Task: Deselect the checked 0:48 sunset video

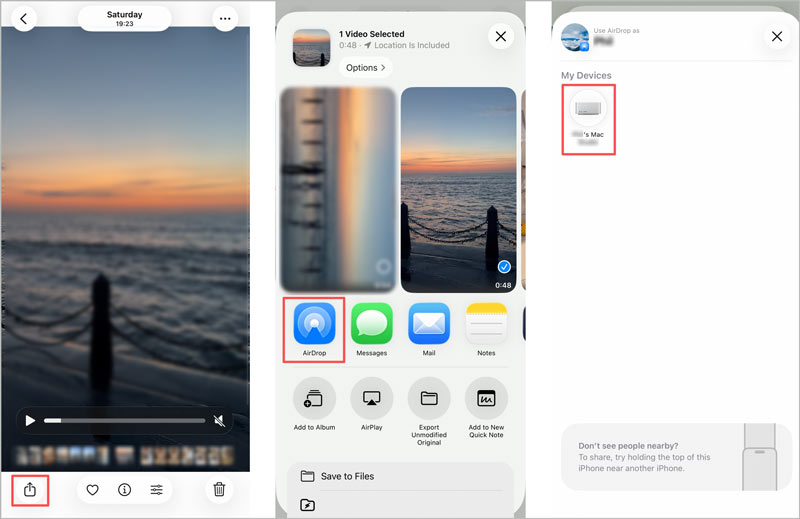Action: click(458, 189)
